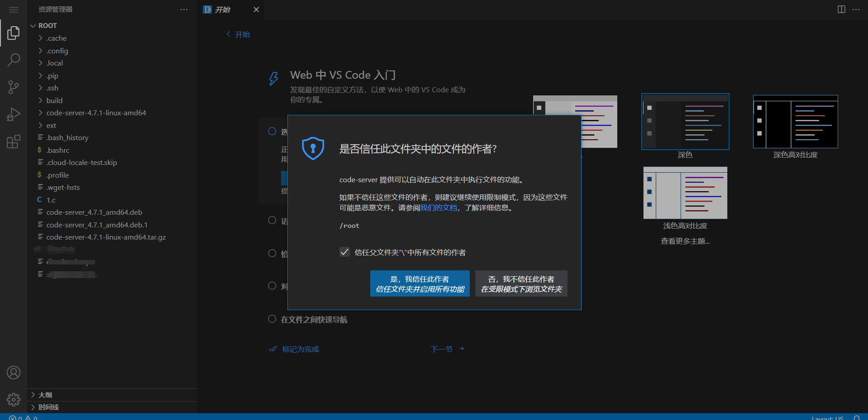Open the 我们的文档 link

tap(438, 208)
